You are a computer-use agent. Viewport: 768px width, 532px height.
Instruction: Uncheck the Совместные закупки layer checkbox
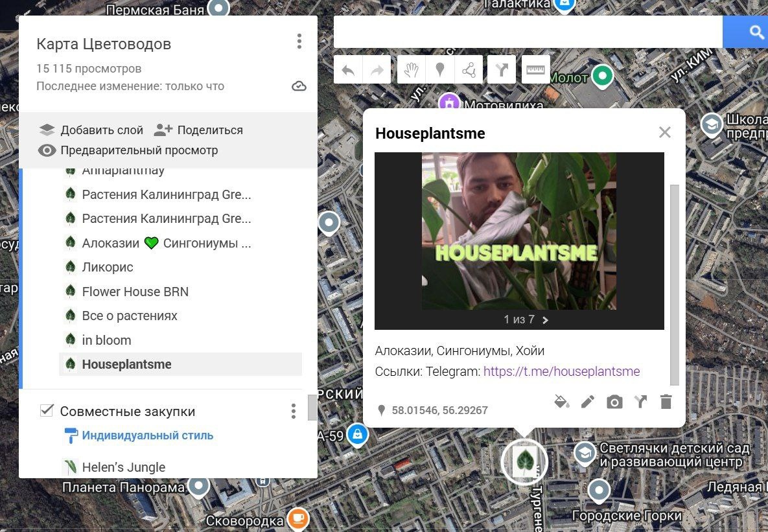click(x=47, y=410)
